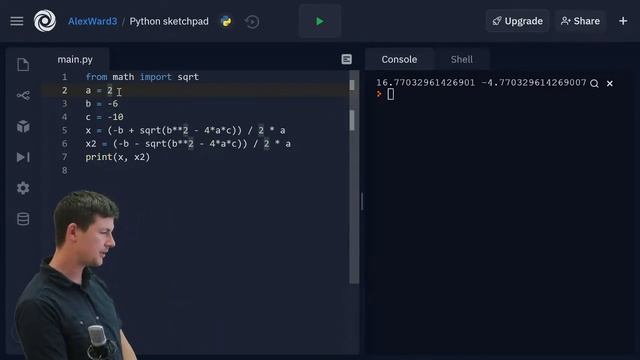
Task: Click the console search icon
Action: 594,83
